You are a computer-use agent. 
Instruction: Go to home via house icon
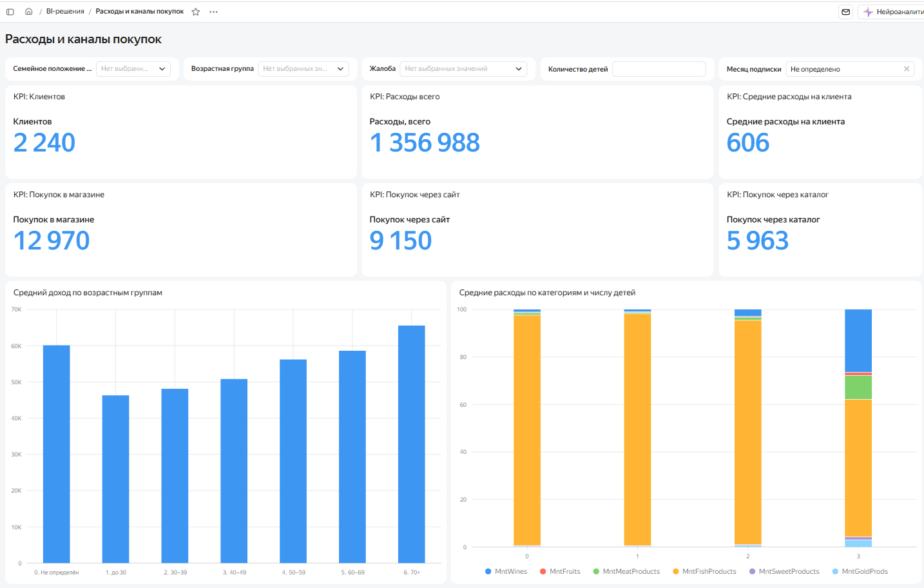pos(28,12)
